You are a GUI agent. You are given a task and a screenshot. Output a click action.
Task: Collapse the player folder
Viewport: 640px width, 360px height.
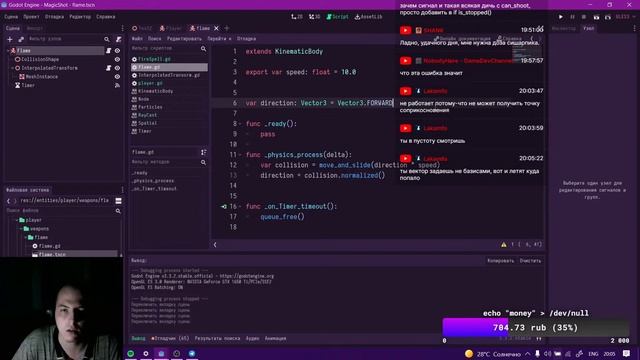(x=17, y=220)
